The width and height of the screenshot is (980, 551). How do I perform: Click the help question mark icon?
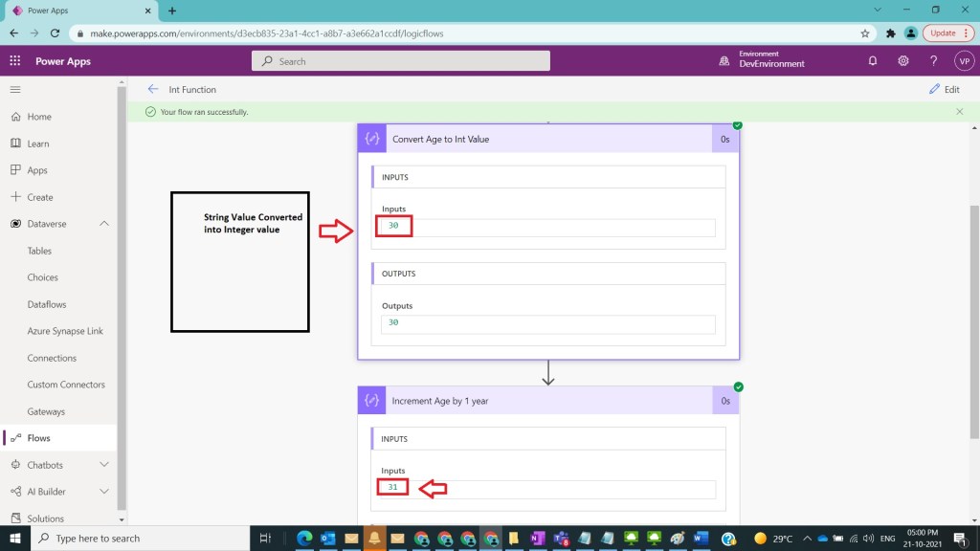933,61
